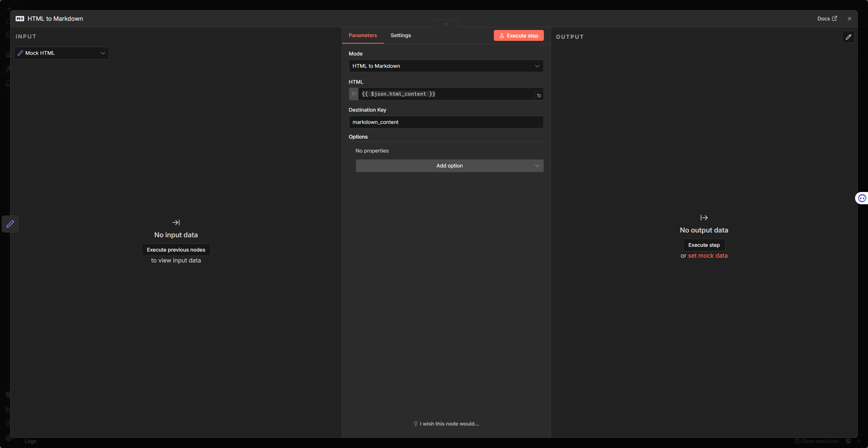Click the Destination Key input field

coord(446,122)
